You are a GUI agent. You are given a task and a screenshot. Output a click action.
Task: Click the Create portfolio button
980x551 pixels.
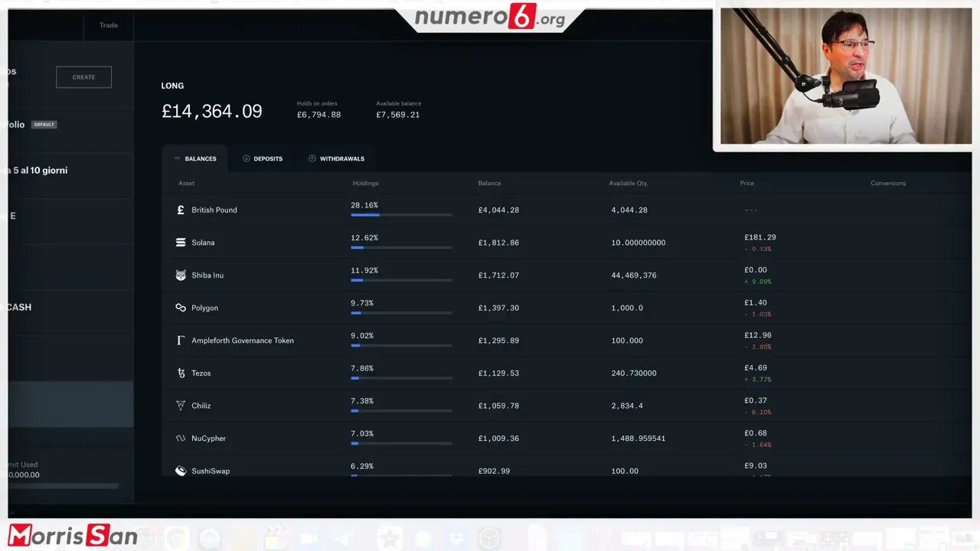[83, 77]
